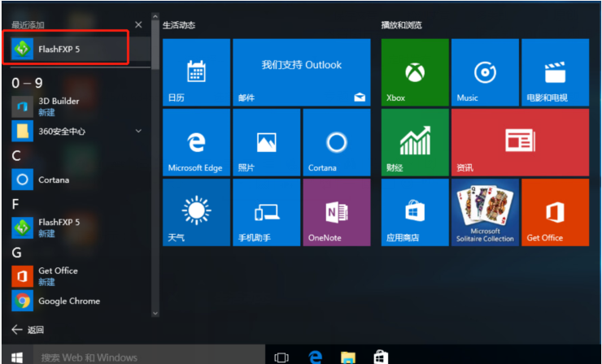Click scrollbar down arrow in app list
602x364 pixels.
point(155,313)
